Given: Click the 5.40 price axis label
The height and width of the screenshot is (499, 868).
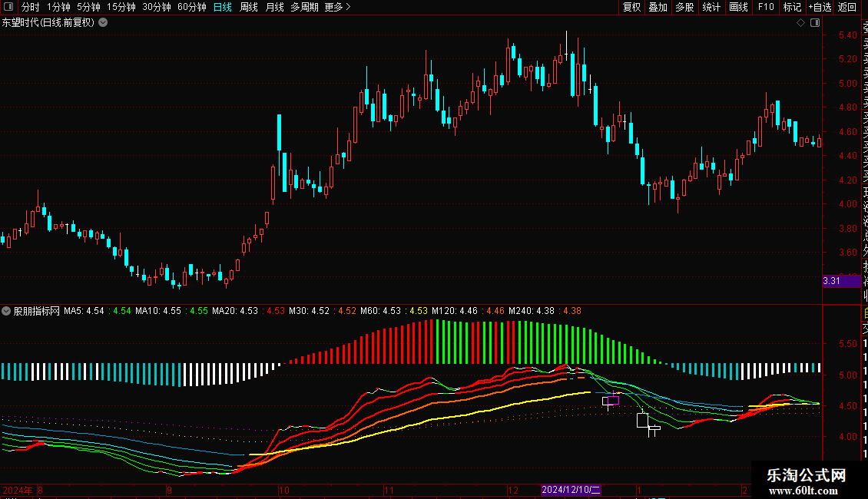Looking at the screenshot, I should pos(847,35).
